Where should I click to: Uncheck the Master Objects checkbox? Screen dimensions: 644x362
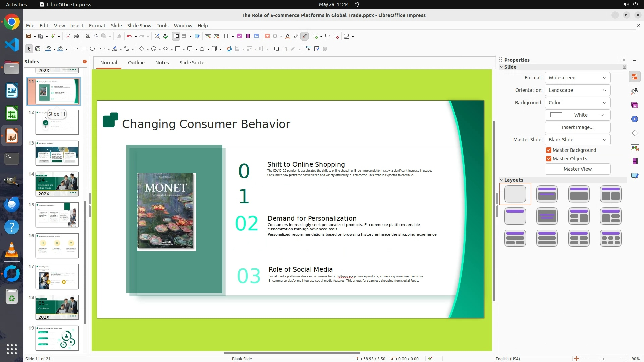coord(549,159)
